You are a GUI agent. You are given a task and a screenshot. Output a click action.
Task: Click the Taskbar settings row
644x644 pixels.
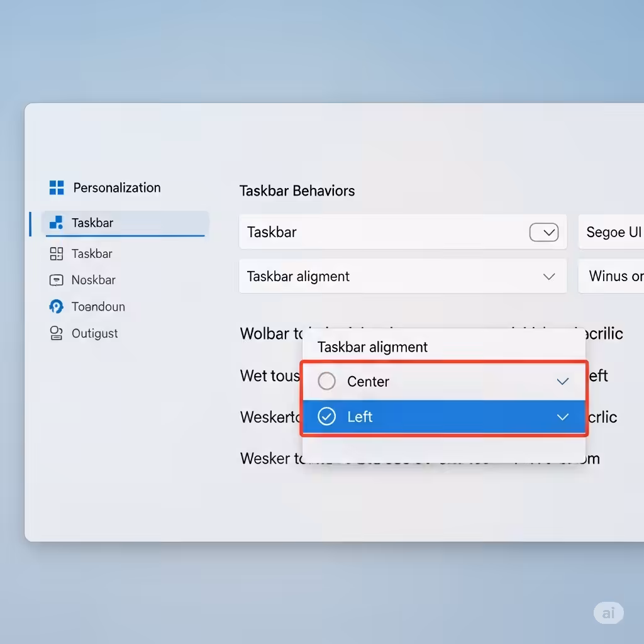[403, 231]
